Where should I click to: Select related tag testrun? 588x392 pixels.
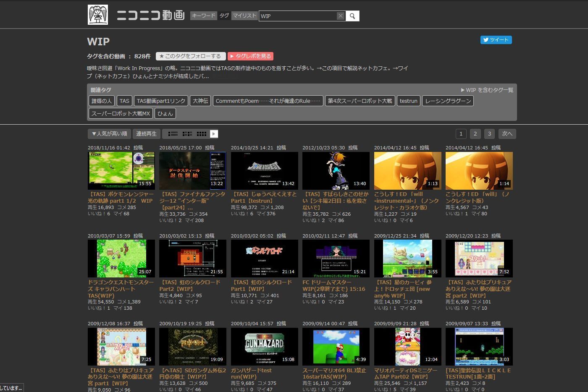click(x=409, y=101)
